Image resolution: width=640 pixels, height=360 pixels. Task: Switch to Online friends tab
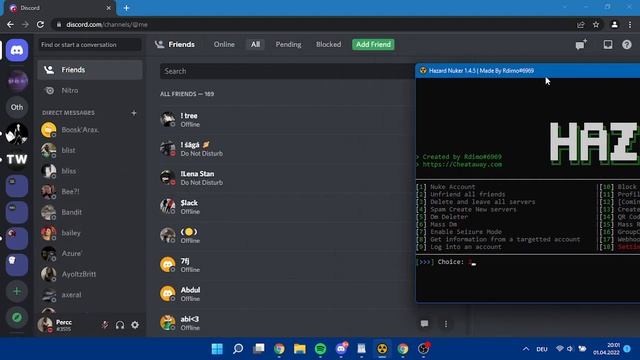click(224, 44)
